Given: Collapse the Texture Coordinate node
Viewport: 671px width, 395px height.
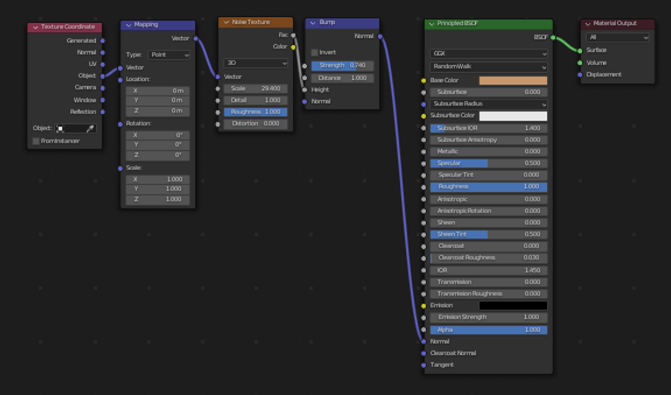Looking at the screenshot, I should [x=36, y=27].
